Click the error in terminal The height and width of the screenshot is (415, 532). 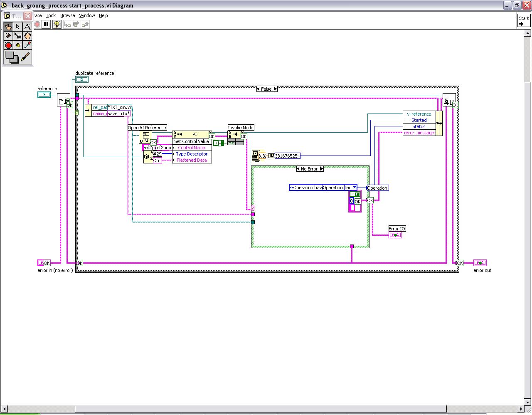point(44,263)
